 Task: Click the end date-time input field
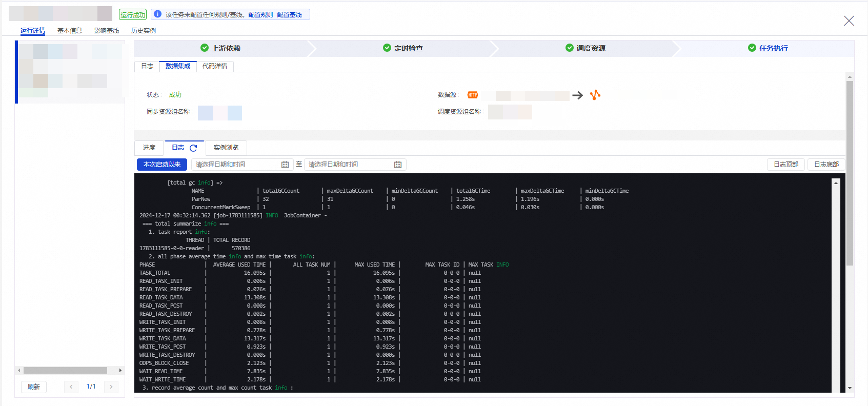(355, 165)
